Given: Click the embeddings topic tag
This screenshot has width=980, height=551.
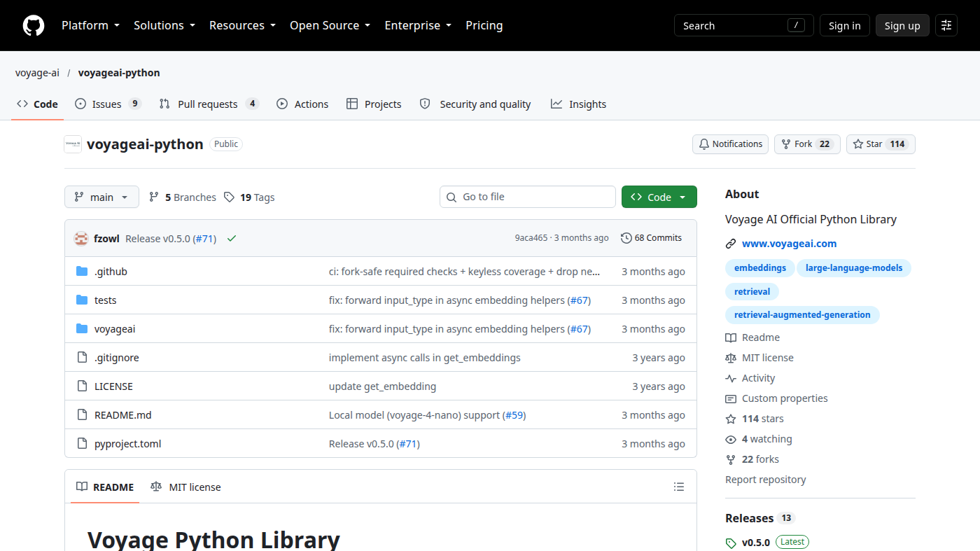Looking at the screenshot, I should click(760, 268).
